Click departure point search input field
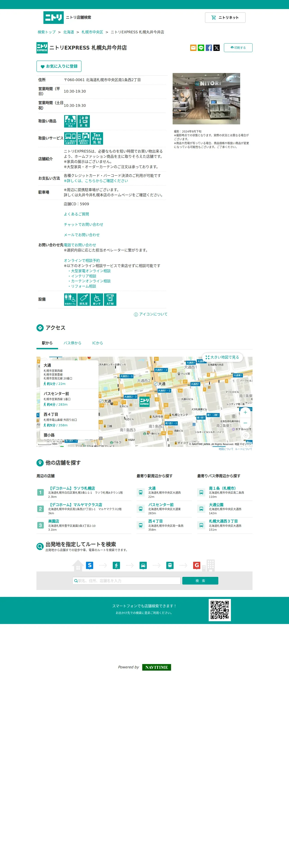The width and height of the screenshot is (289, 868). 126,581
